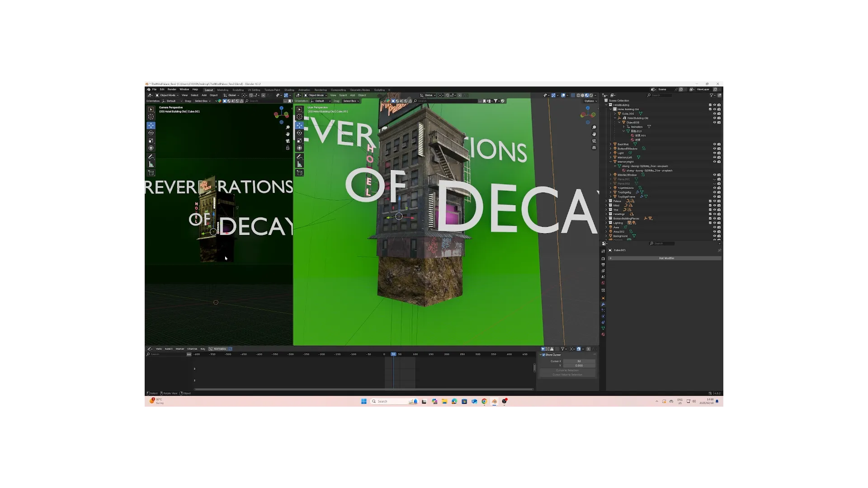This screenshot has width=868, height=488.
Task: Click the Normalize button in graph editor
Action: point(220,349)
